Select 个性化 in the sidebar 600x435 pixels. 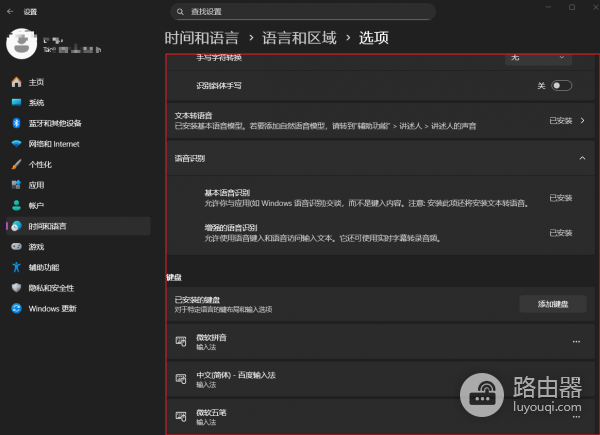[78, 165]
